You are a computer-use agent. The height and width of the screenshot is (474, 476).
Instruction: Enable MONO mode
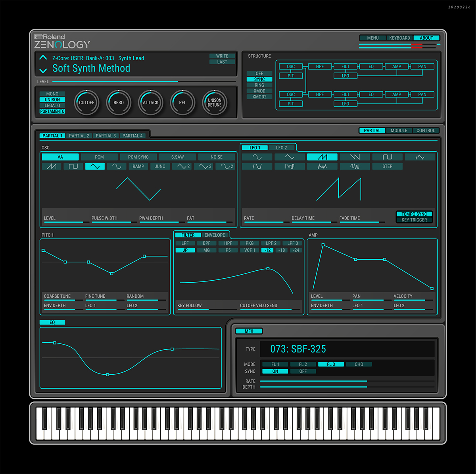pos(52,94)
